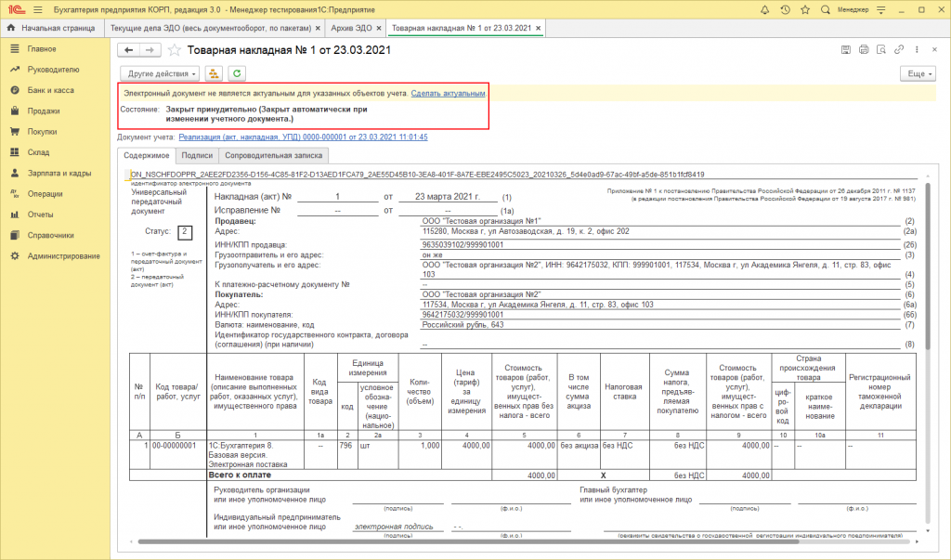Go to Начальная страница home tab
Screen dimensions: 951x560
pyautogui.click(x=52, y=28)
